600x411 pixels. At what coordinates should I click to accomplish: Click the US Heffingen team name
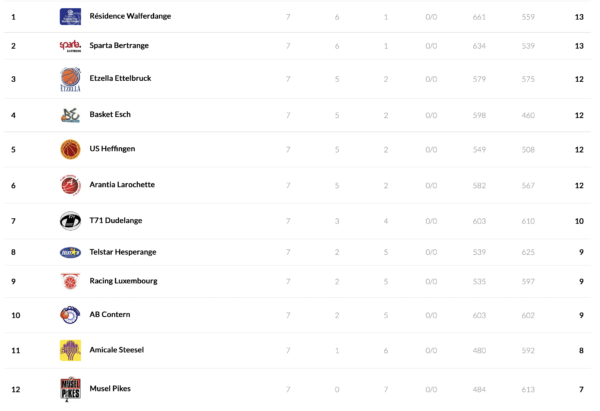[x=112, y=149]
